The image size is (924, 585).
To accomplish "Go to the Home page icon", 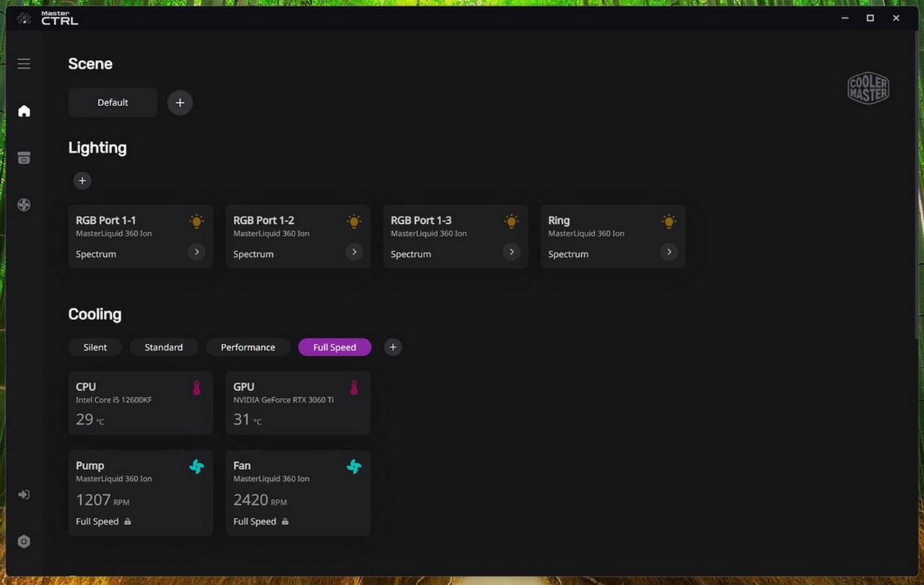I will click(x=24, y=110).
